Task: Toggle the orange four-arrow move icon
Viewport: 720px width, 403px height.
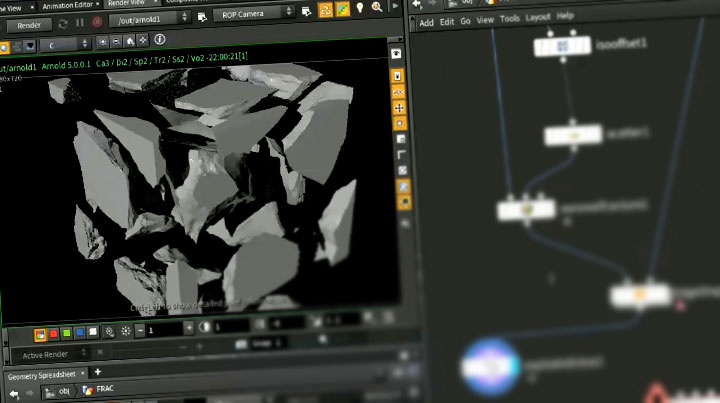Action: click(x=399, y=108)
